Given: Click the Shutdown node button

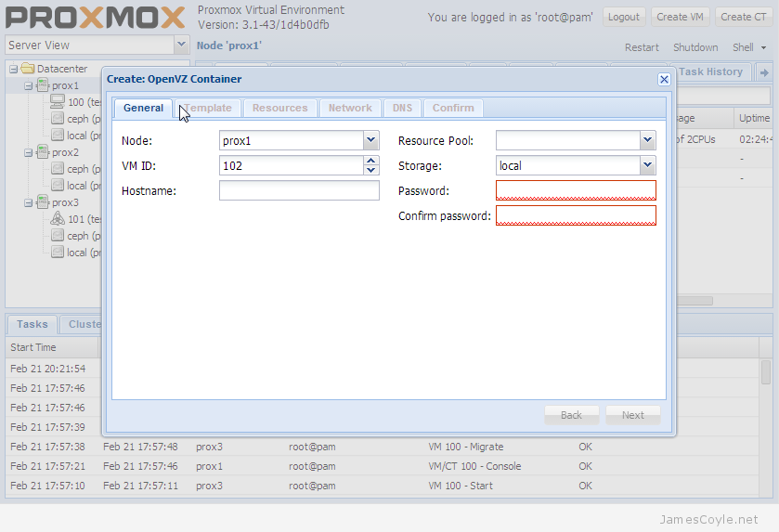Looking at the screenshot, I should coord(695,47).
